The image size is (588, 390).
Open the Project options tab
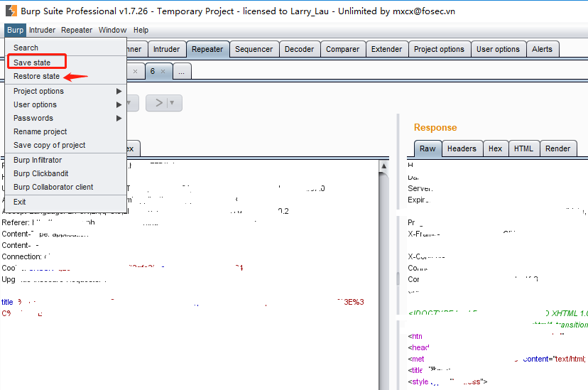439,49
